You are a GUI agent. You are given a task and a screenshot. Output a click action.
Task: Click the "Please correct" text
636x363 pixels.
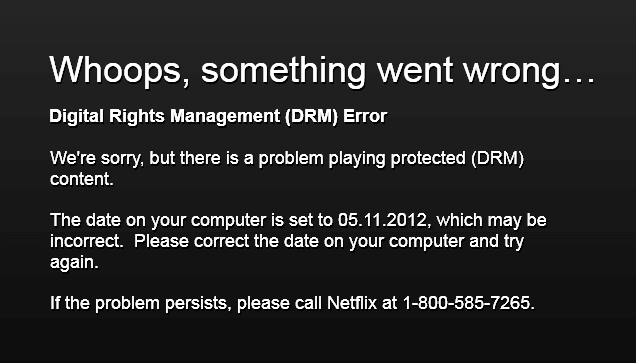click(191, 241)
